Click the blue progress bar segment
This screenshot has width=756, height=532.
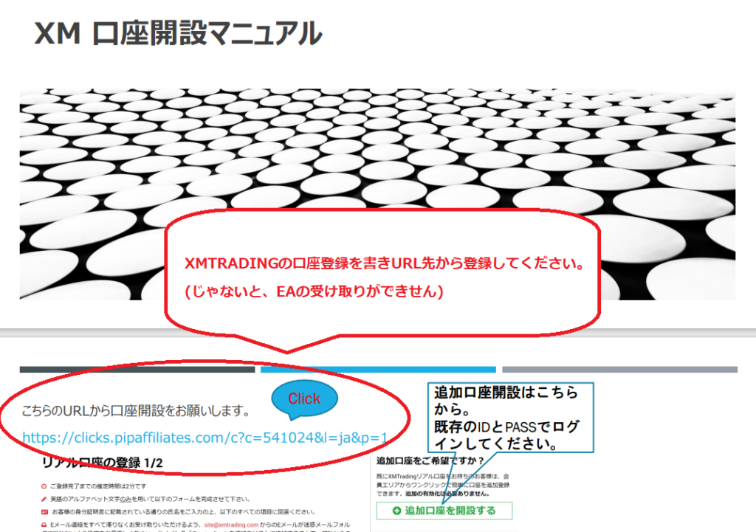pyautogui.click(x=378, y=370)
